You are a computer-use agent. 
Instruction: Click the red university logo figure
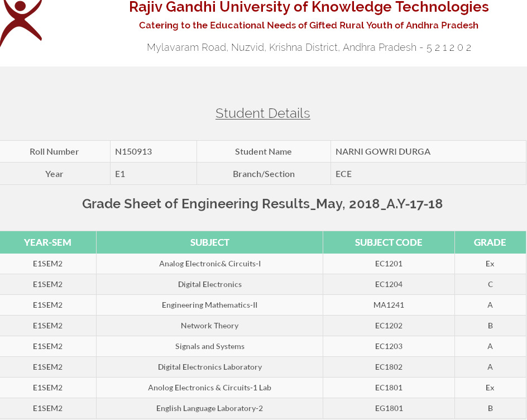click(x=21, y=23)
